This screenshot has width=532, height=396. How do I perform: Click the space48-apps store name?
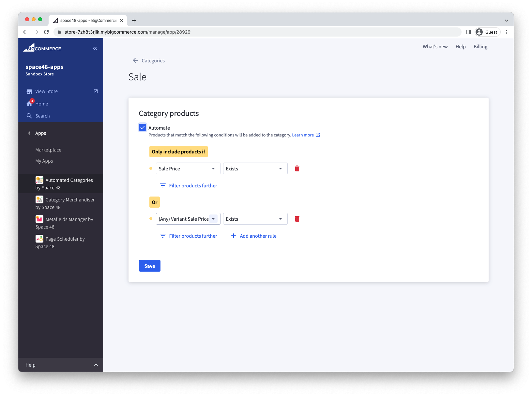pyautogui.click(x=44, y=67)
